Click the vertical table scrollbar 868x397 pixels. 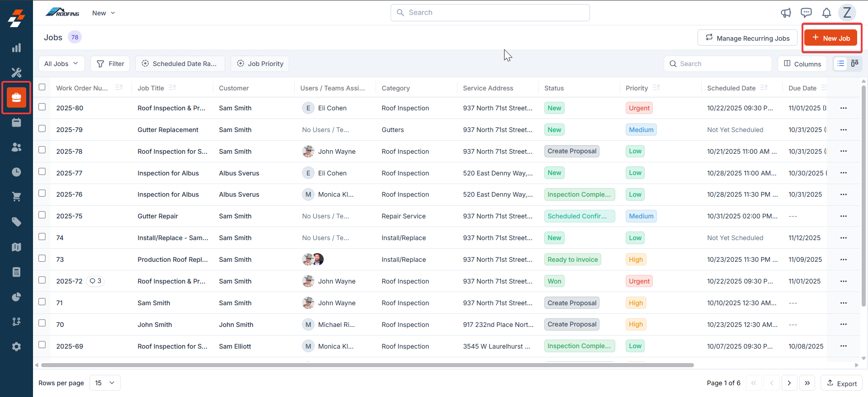coord(863,196)
